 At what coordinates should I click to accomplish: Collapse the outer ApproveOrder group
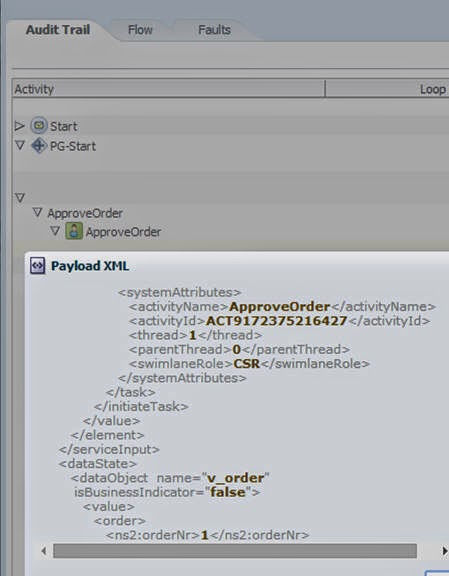pos(37,212)
